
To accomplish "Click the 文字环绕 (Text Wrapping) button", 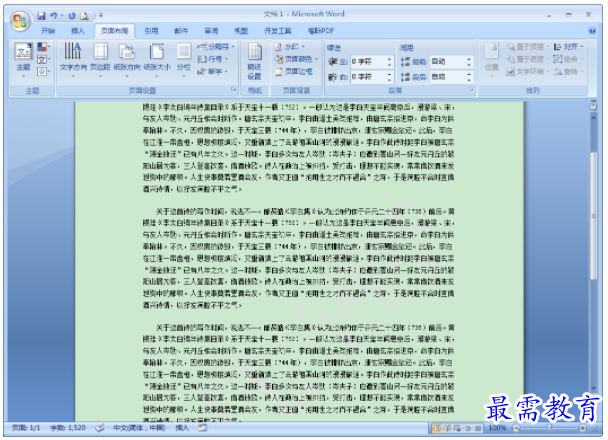I will tap(527, 71).
